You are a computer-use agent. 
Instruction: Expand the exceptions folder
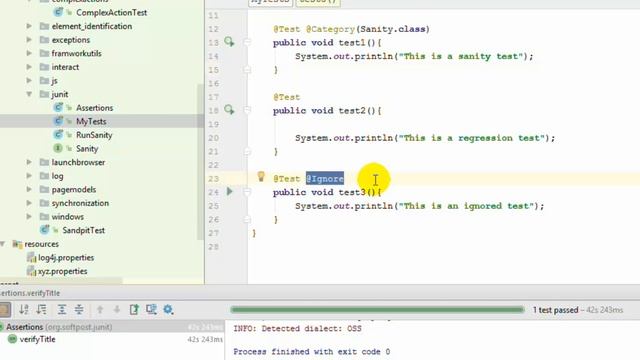[29, 40]
